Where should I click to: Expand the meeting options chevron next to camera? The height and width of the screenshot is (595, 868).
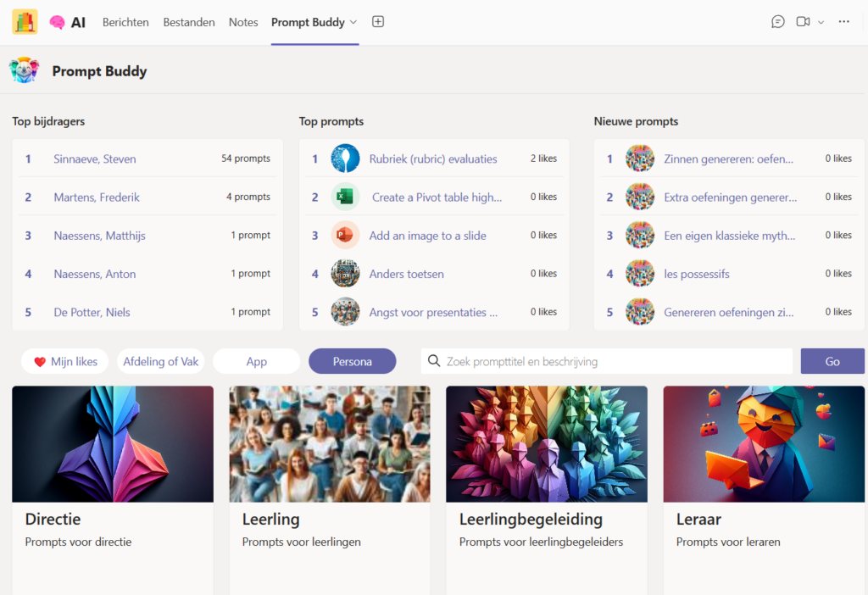(821, 23)
